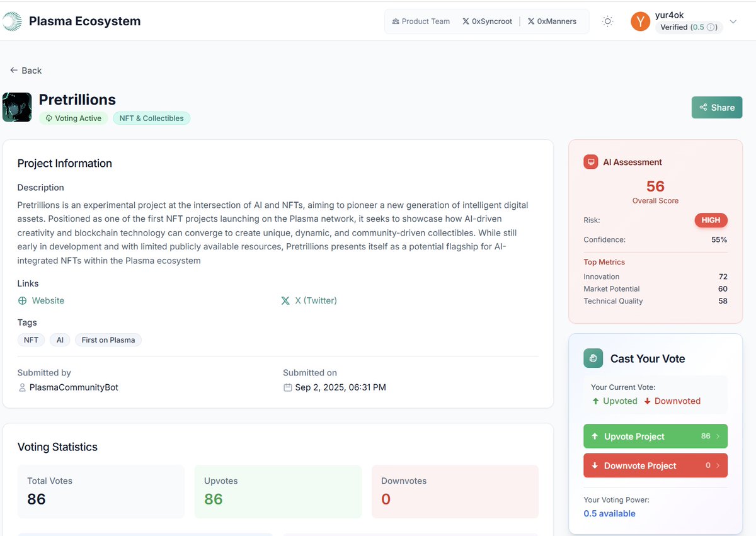Image resolution: width=756 pixels, height=536 pixels.
Task: Click the Confidence 55% value
Action: (x=719, y=240)
